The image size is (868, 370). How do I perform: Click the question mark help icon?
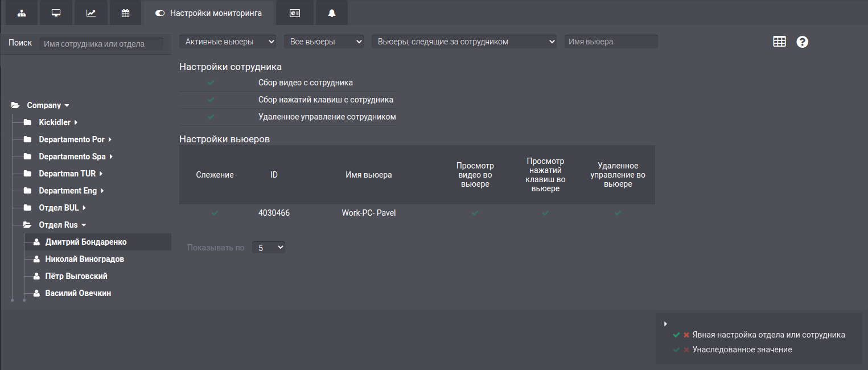pyautogui.click(x=802, y=42)
